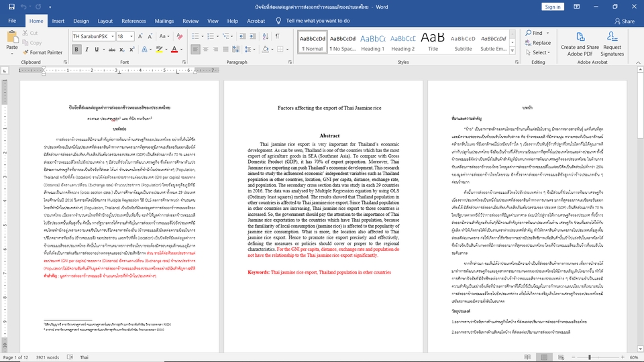Apply the Title style
This screenshot has width=644, height=362.
[x=433, y=42]
